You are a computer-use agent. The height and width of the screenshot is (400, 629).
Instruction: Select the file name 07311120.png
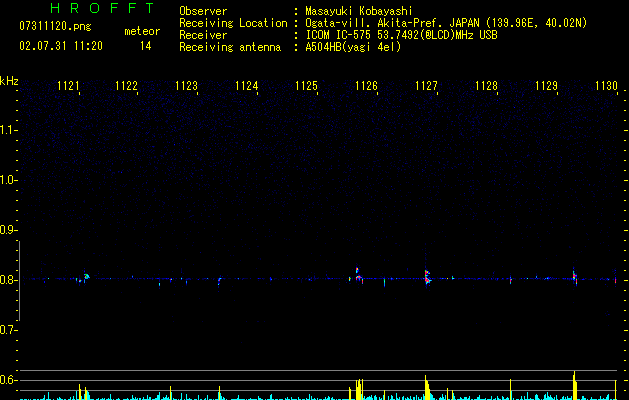pyautogui.click(x=55, y=27)
